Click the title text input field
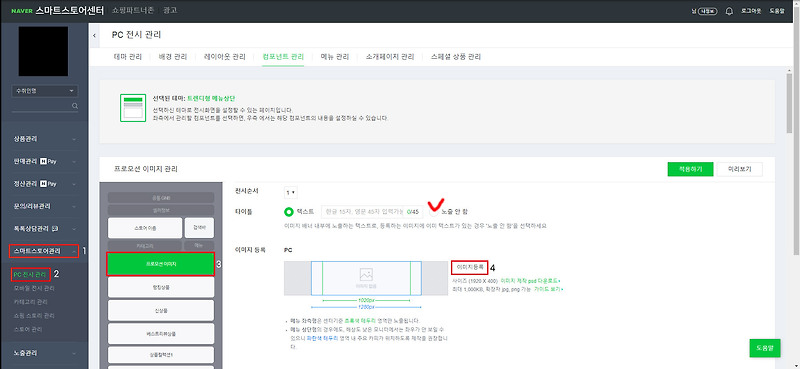 coord(371,211)
